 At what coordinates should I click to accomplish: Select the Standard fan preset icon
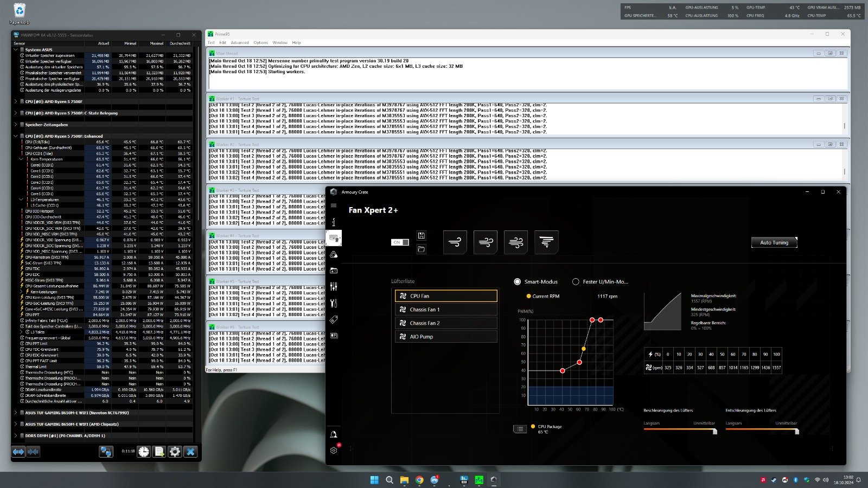tap(486, 242)
